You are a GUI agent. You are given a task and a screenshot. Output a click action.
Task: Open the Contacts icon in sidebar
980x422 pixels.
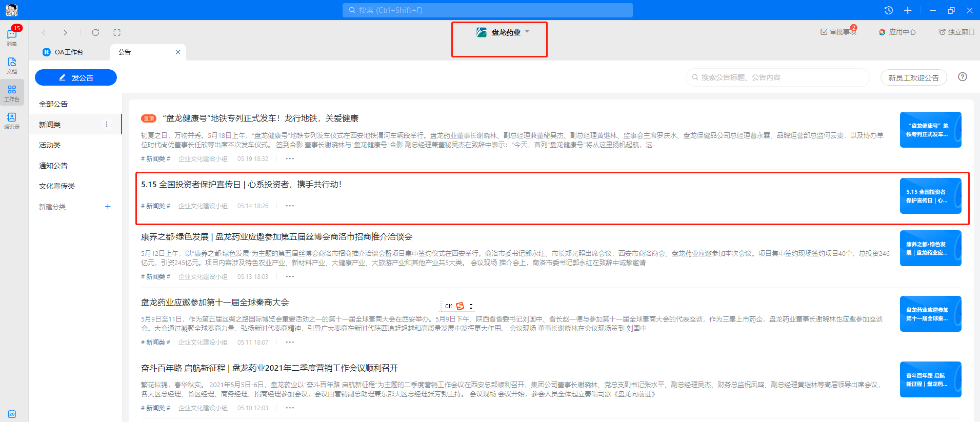(x=12, y=120)
